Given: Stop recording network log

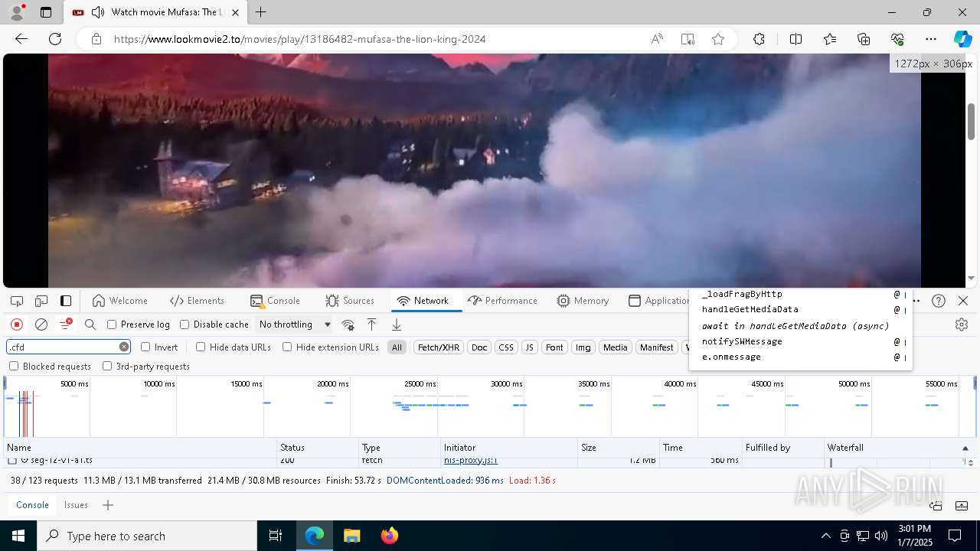Looking at the screenshot, I should pos(17,324).
